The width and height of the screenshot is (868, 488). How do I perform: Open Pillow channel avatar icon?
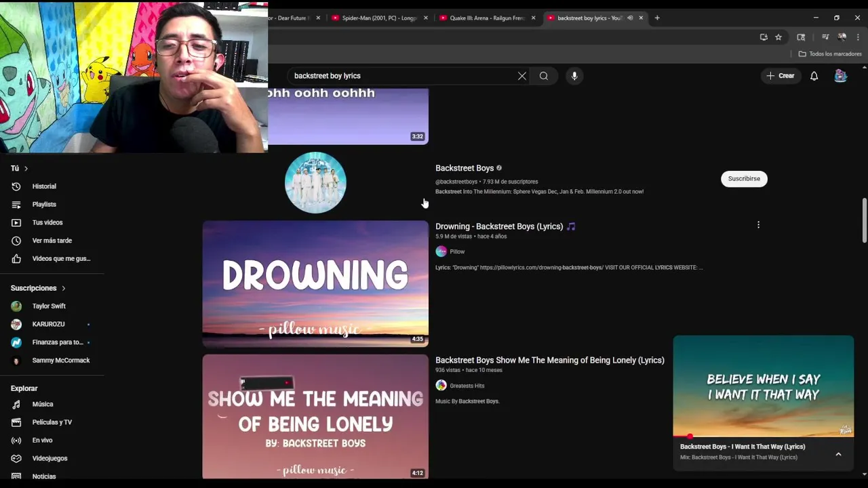(x=441, y=251)
